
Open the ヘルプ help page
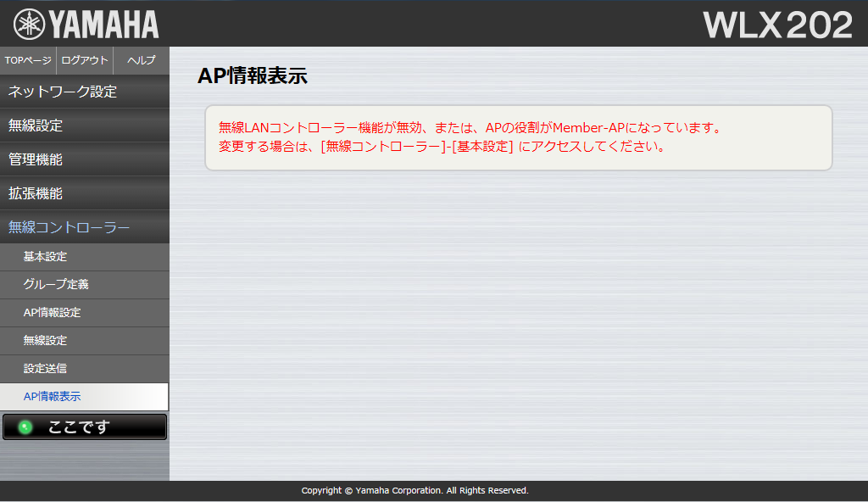pos(140,60)
